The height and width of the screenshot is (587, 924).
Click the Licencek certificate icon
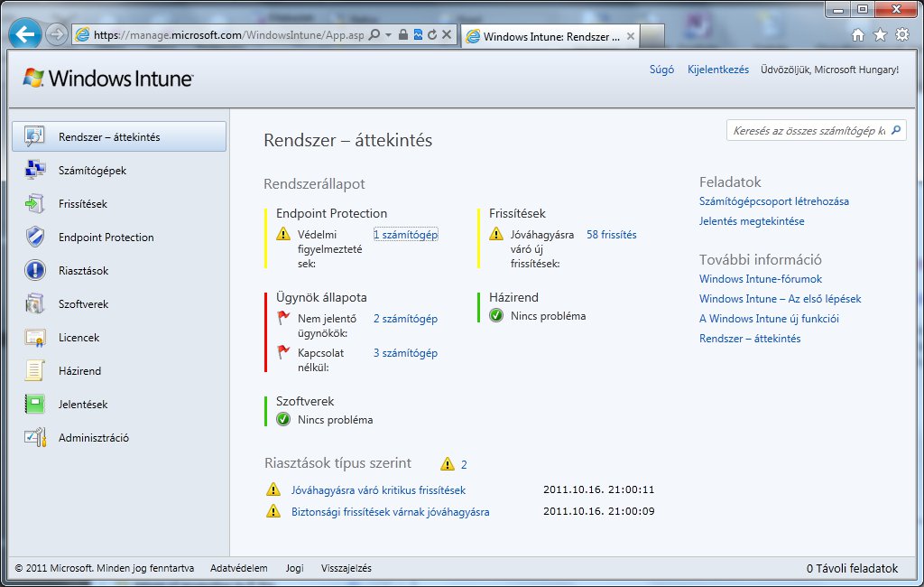click(35, 338)
